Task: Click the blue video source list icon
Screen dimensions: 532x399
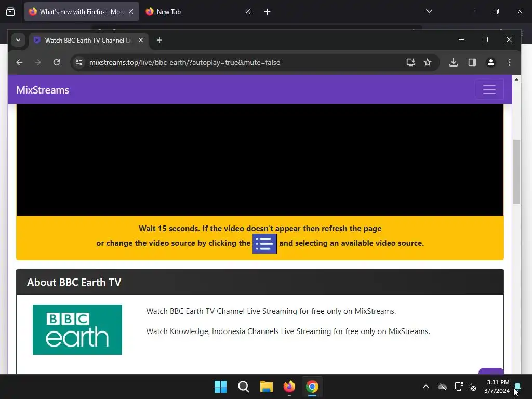Action: pyautogui.click(x=264, y=243)
